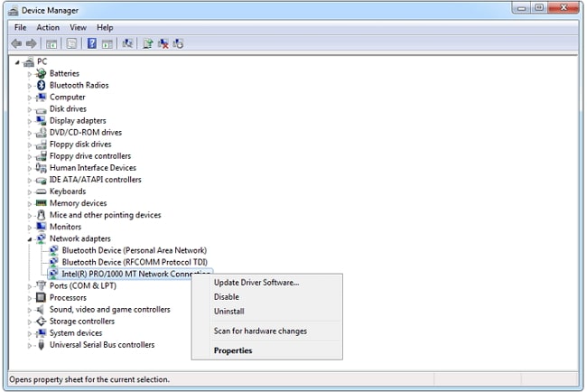Select Bluetooth Device (Personal Area Network)

(135, 250)
